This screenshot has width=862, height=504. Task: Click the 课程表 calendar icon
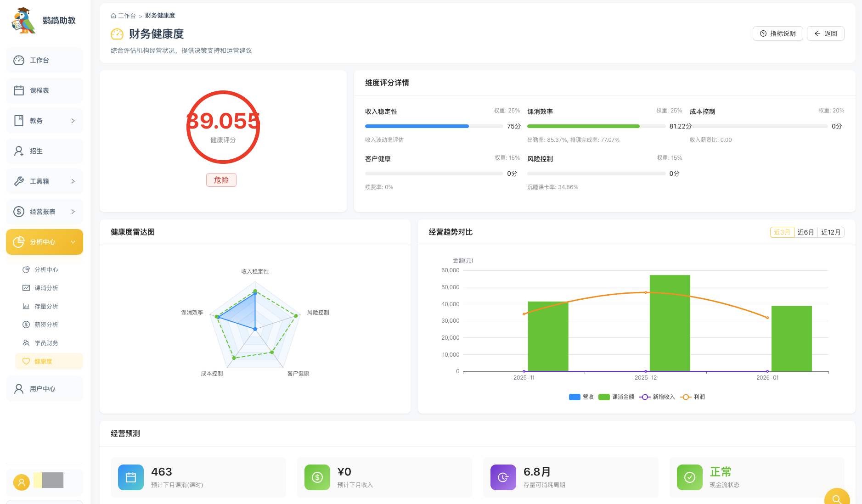19,90
